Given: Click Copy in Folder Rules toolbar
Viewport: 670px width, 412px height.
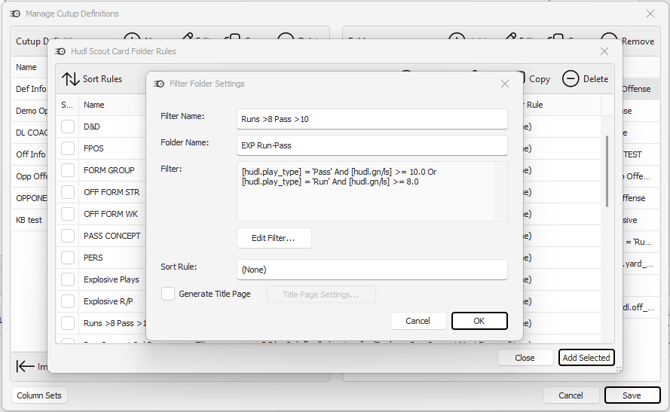Looking at the screenshot, I should coord(539,79).
